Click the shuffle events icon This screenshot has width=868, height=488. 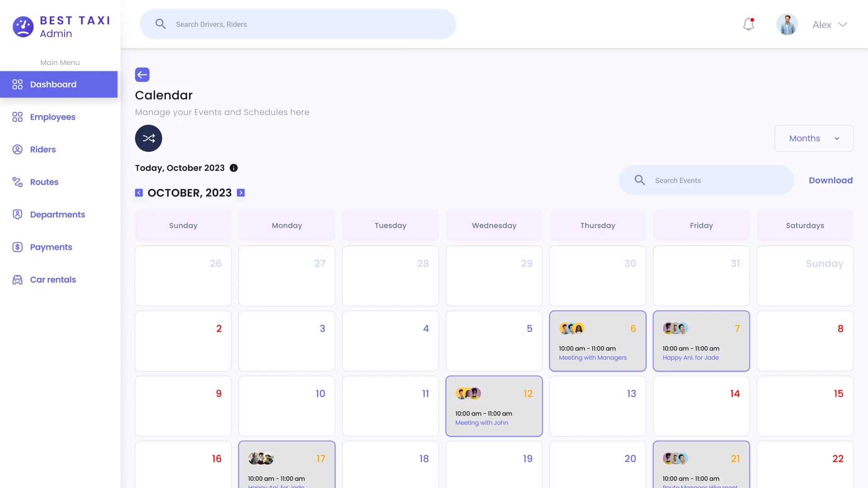coord(148,138)
